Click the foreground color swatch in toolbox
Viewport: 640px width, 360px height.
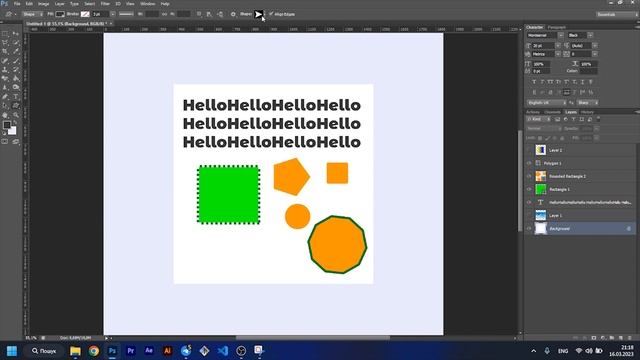(7, 125)
